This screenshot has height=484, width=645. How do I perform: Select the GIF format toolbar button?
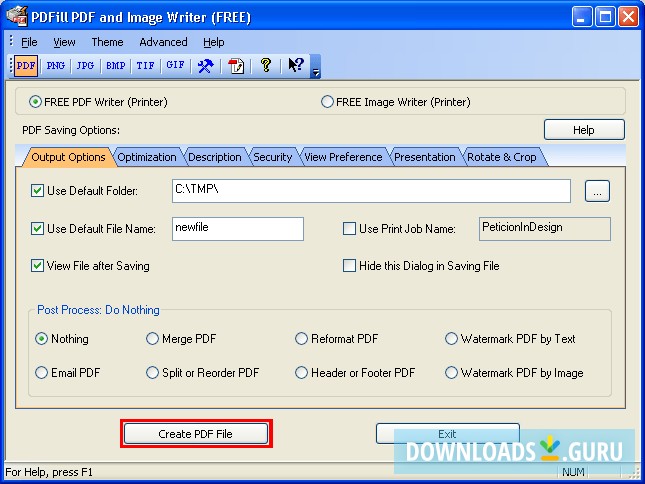coord(175,66)
